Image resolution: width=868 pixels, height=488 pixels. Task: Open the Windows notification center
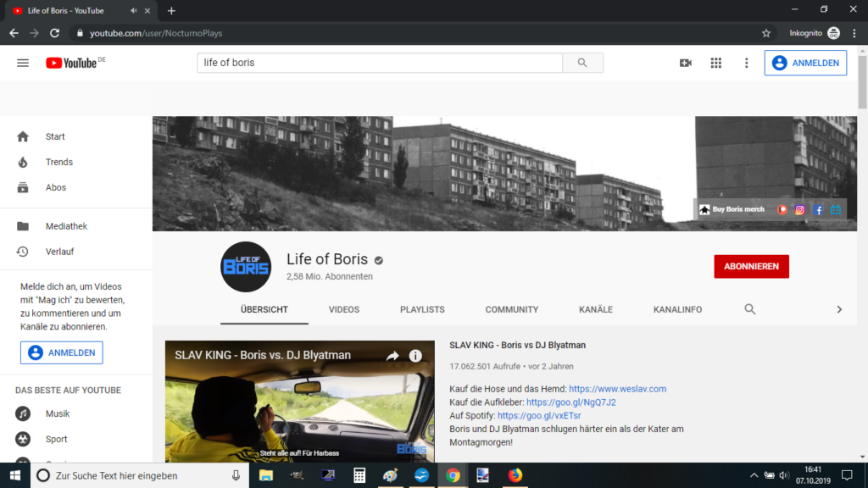[847, 475]
